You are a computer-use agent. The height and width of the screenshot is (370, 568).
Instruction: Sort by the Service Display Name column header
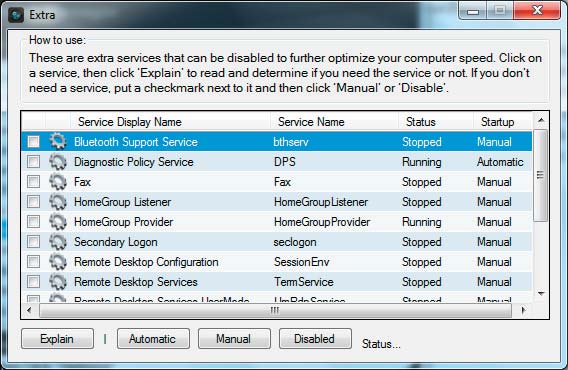pos(170,122)
